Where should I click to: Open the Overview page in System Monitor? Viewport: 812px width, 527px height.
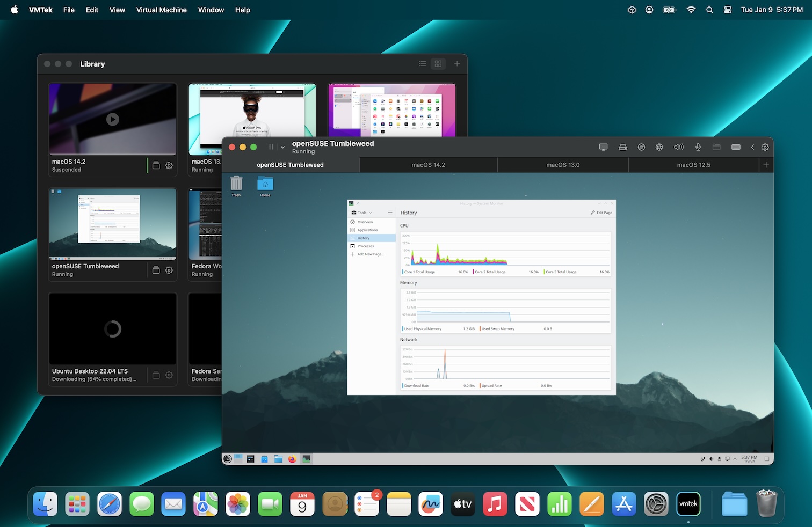coord(371,222)
